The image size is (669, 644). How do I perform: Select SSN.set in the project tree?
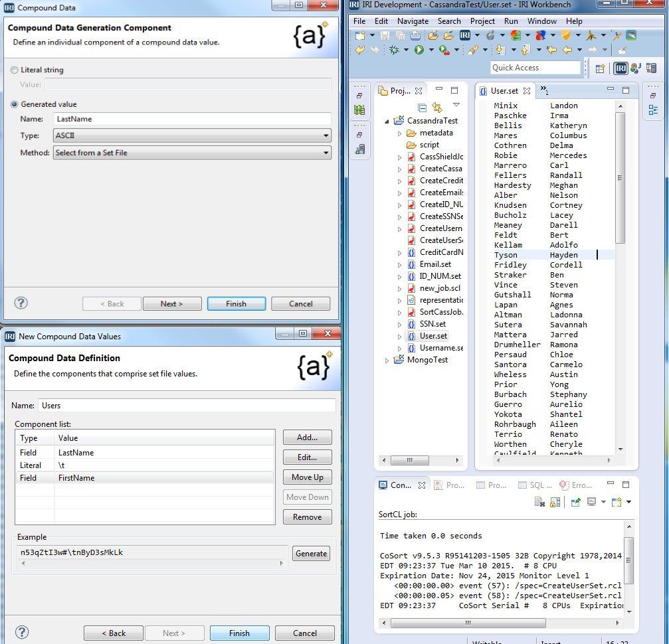tap(432, 324)
